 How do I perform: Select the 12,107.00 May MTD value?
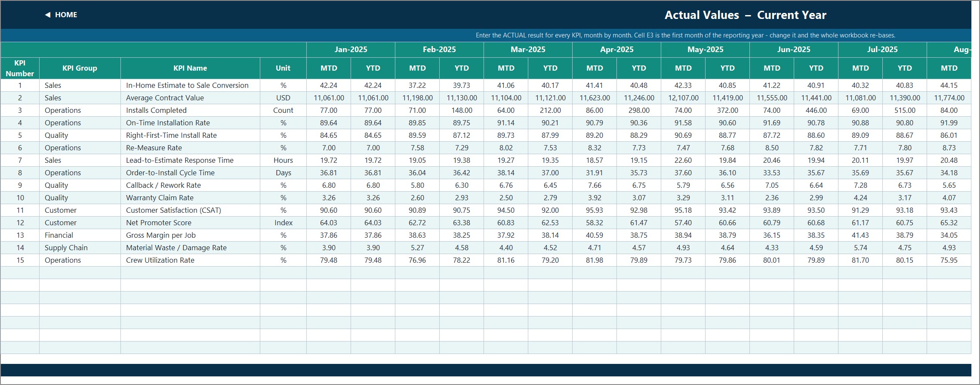683,98
